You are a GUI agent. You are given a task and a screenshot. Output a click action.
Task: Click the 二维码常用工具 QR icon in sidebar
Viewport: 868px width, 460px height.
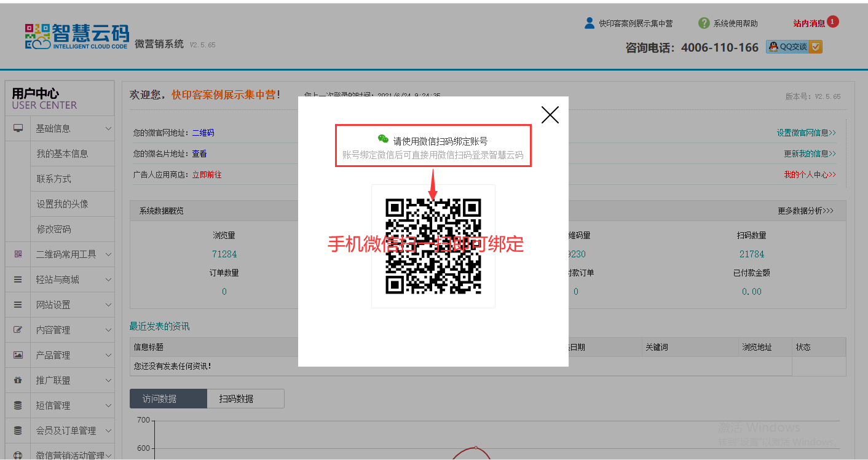pyautogui.click(x=18, y=254)
